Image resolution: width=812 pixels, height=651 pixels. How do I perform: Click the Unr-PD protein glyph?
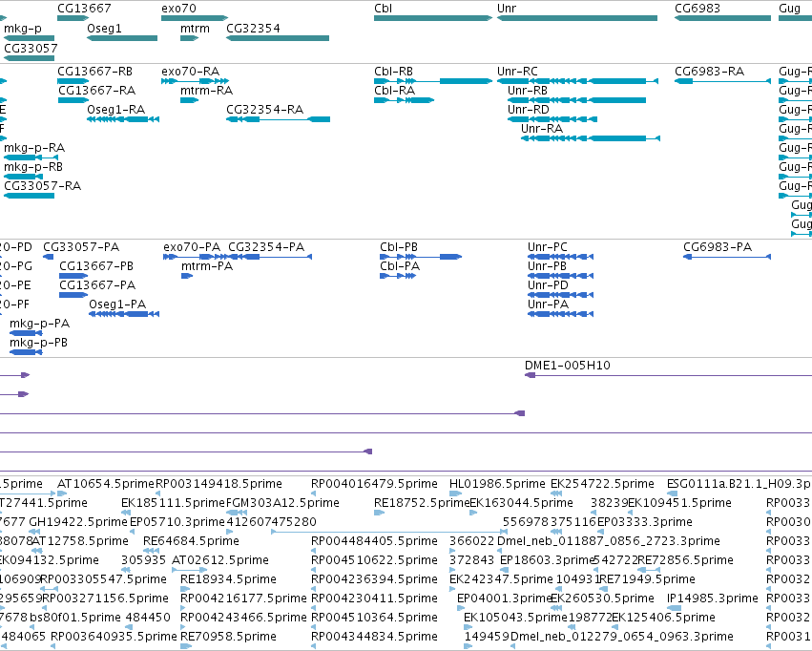point(560,295)
